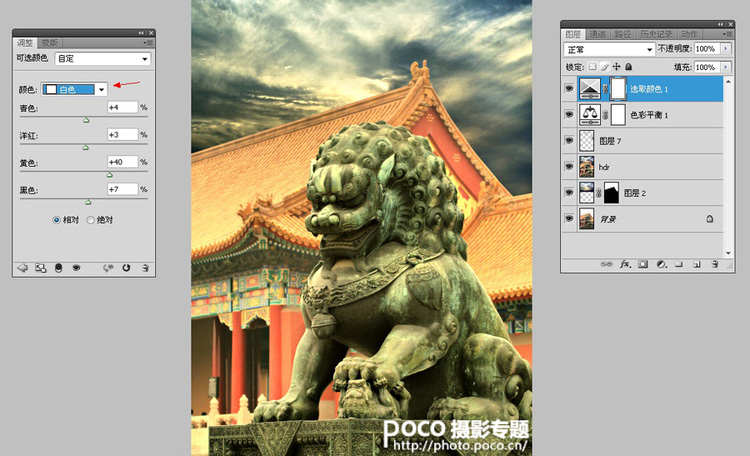Switch to the 通道 tab
This screenshot has height=456, width=750.
click(597, 34)
